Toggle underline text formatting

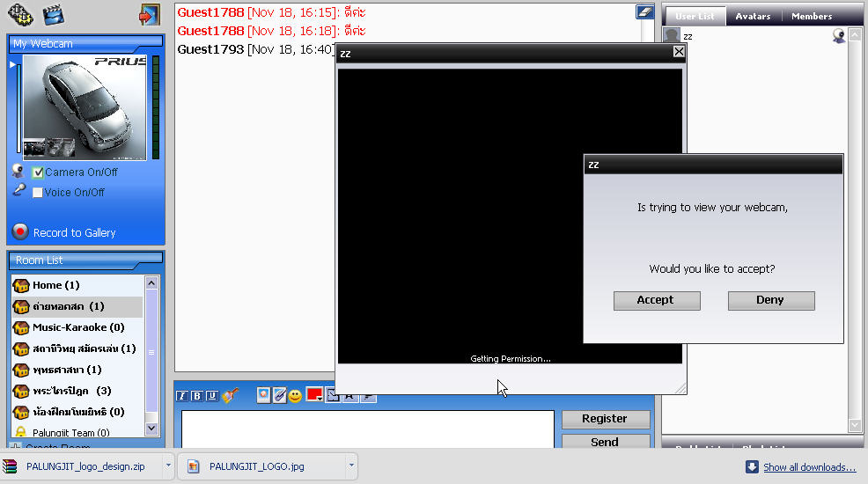(211, 396)
